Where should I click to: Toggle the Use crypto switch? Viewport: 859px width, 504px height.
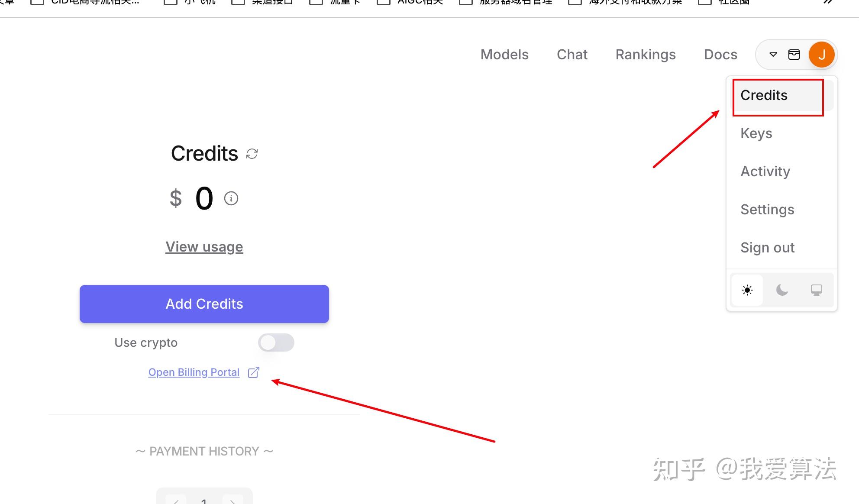point(276,342)
